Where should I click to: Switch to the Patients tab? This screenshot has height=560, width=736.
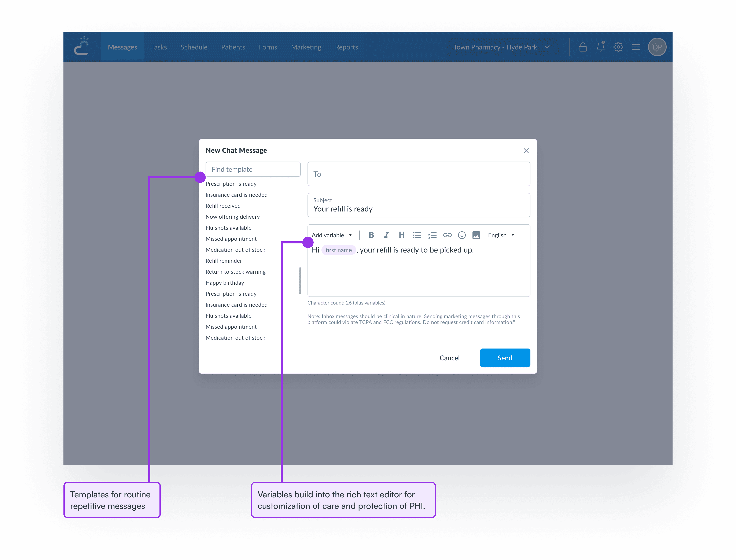coord(233,47)
